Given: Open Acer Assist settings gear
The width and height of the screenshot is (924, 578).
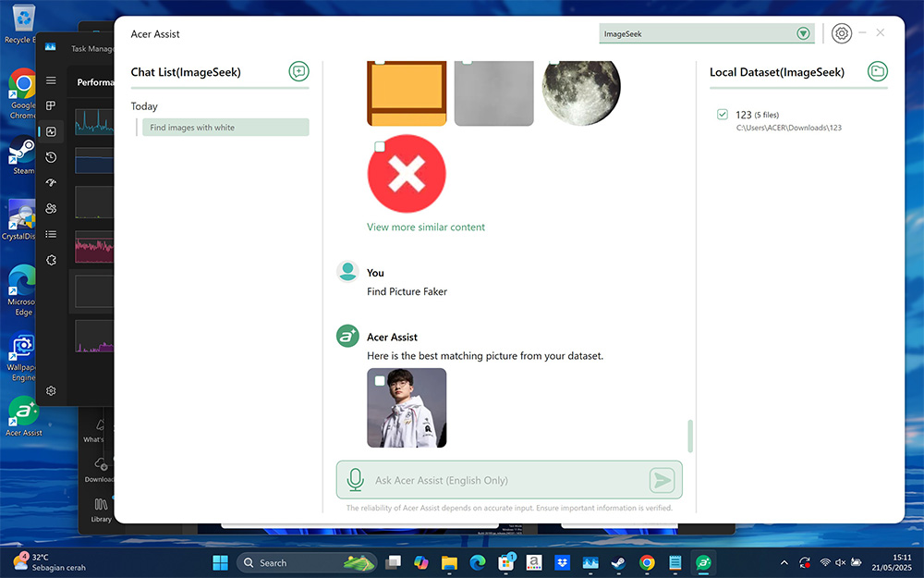Looking at the screenshot, I should coord(842,33).
